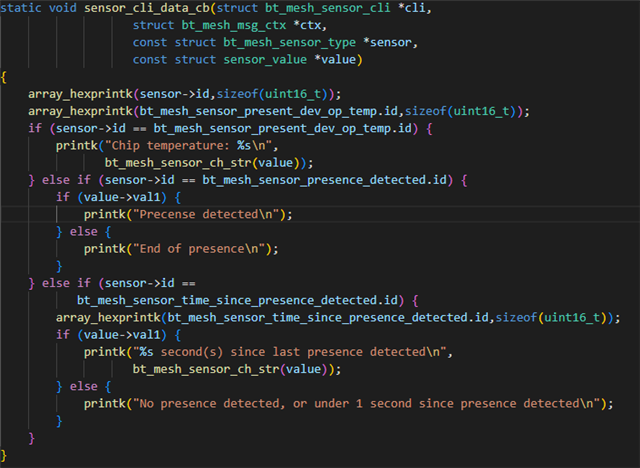Click array_hexprintk line with bt_mesh_sensor_present_dev_op_temp.id

pos(279,111)
